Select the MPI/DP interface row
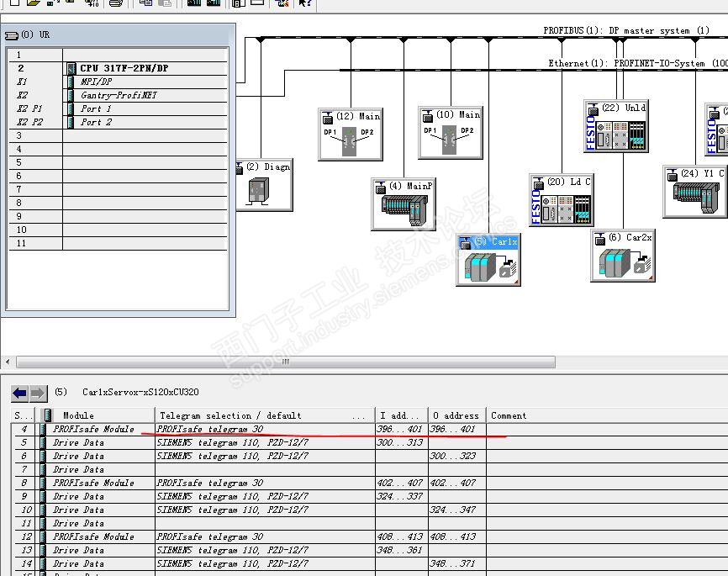This screenshot has height=576, width=728. (96, 82)
